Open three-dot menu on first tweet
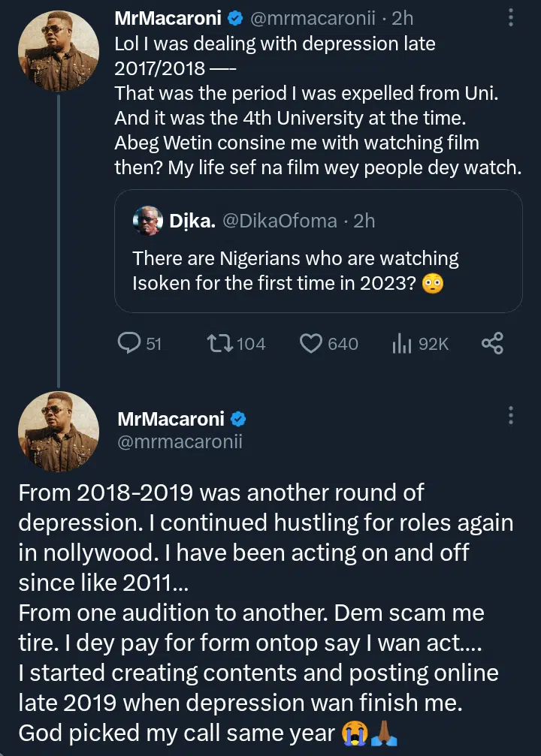This screenshot has height=756, width=541. pos(511,17)
